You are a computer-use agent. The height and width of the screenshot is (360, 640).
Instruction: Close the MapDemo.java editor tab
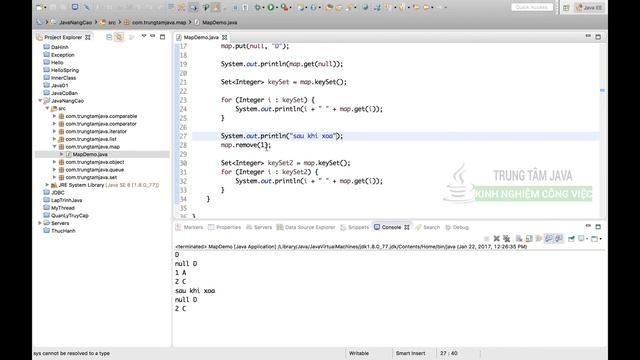point(224,37)
